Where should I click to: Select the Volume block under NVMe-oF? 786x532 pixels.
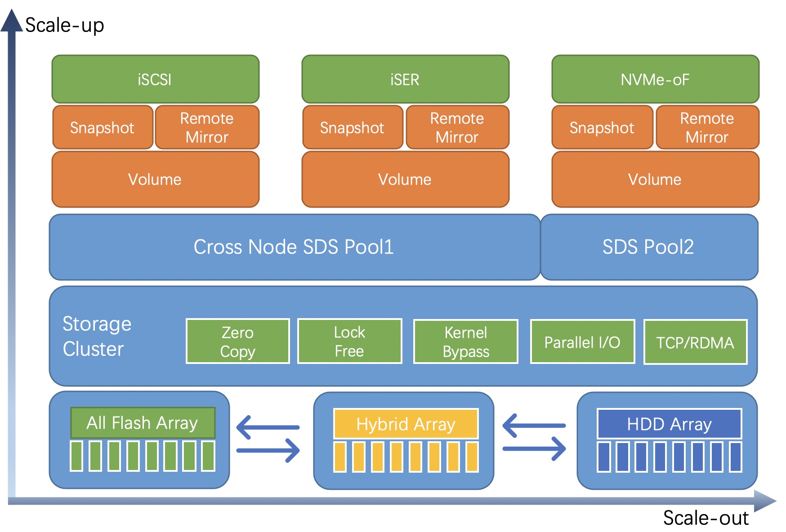656,179
